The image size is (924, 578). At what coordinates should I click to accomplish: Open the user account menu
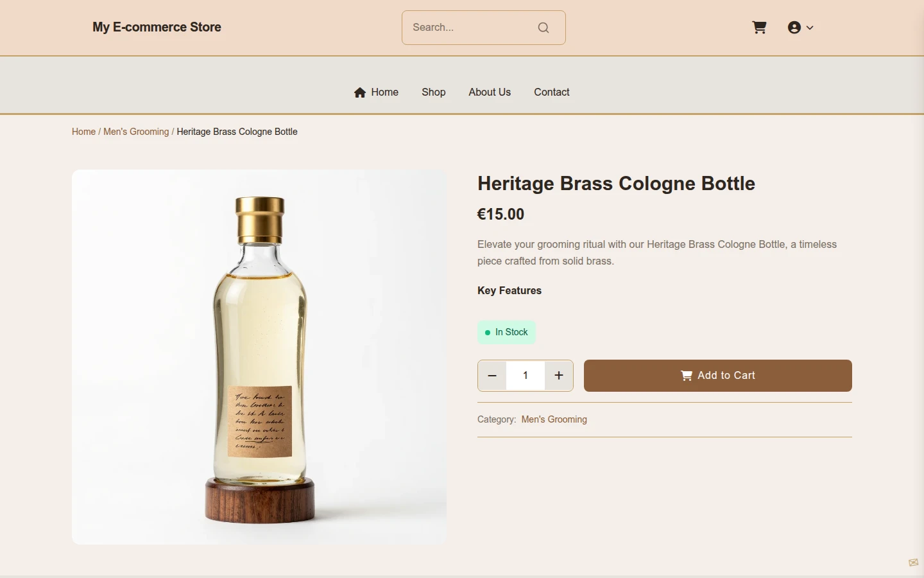click(800, 28)
